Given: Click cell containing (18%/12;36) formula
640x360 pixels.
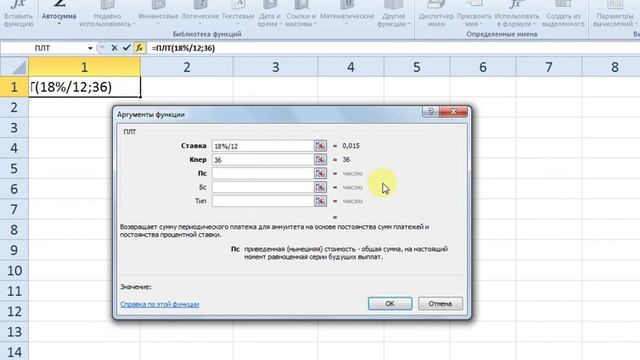Looking at the screenshot, I should click(84, 87).
